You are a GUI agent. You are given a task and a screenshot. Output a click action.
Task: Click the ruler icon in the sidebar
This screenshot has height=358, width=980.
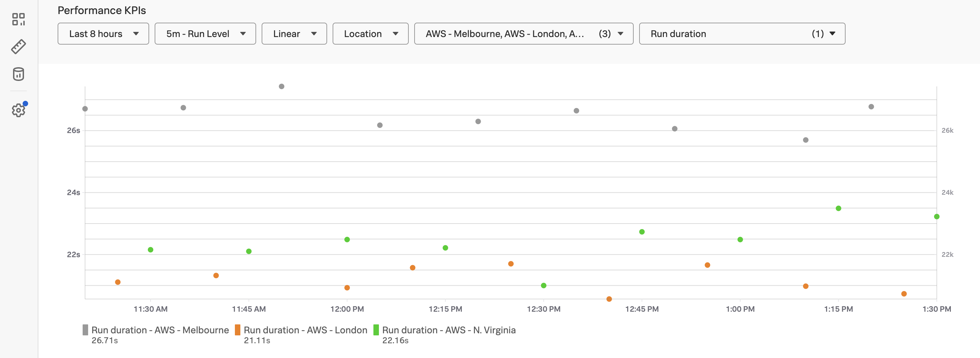(x=18, y=46)
